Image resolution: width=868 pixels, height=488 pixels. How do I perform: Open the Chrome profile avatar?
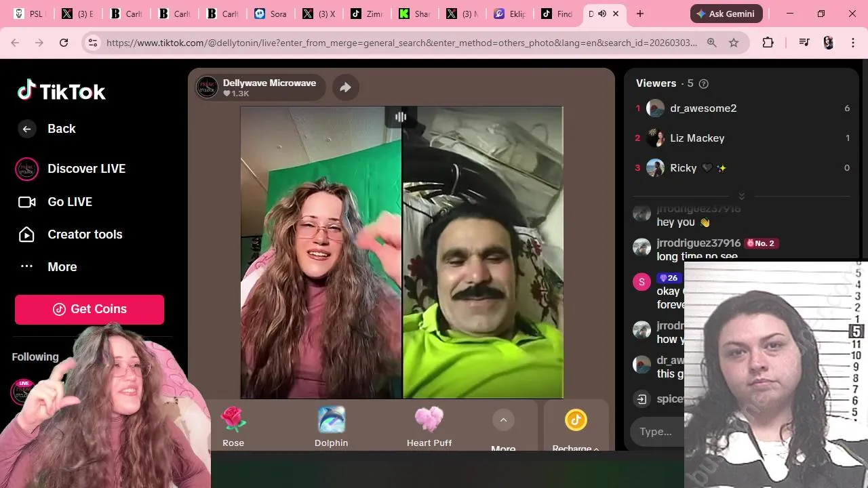point(828,43)
